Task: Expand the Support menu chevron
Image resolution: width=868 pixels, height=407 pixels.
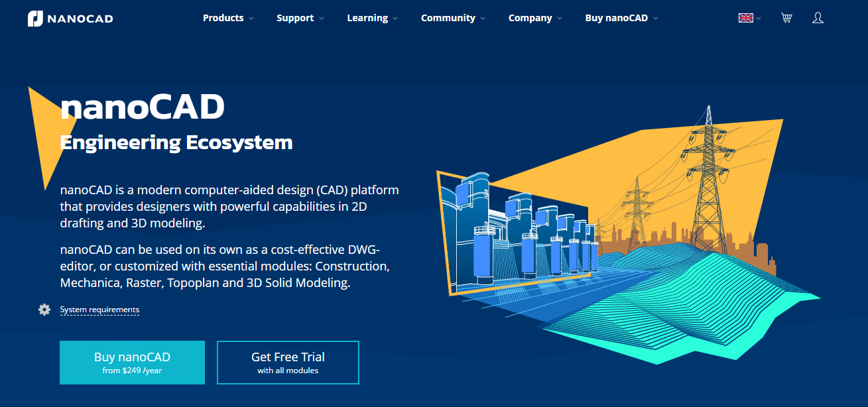Action: (322, 19)
